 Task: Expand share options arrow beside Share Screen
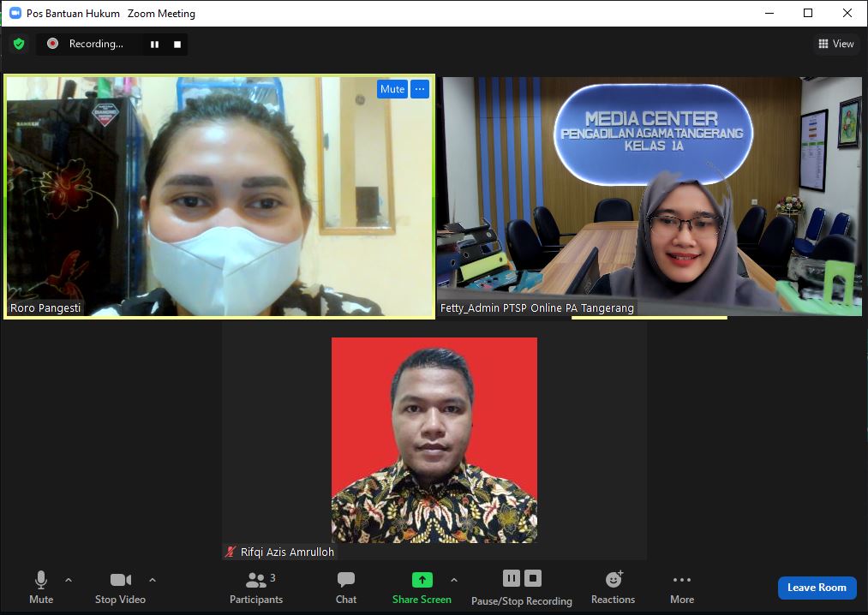pyautogui.click(x=454, y=580)
